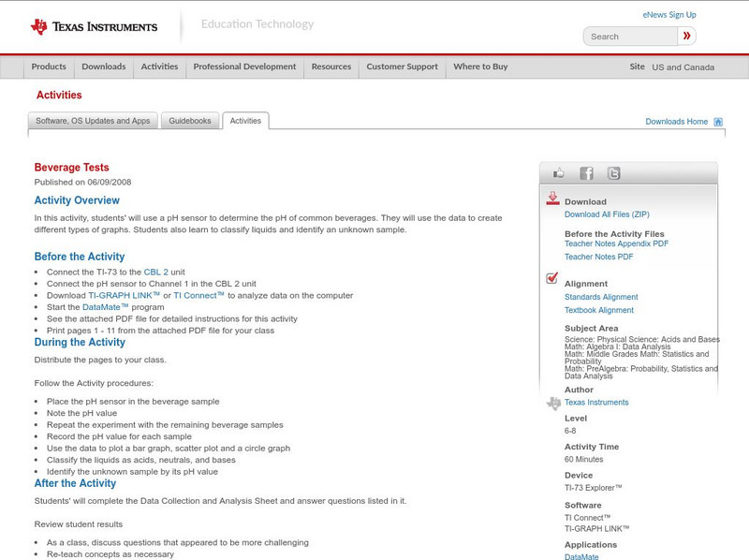Viewport: 749px width, 560px height.
Task: Click the During the Activity heading
Action: pos(80,342)
